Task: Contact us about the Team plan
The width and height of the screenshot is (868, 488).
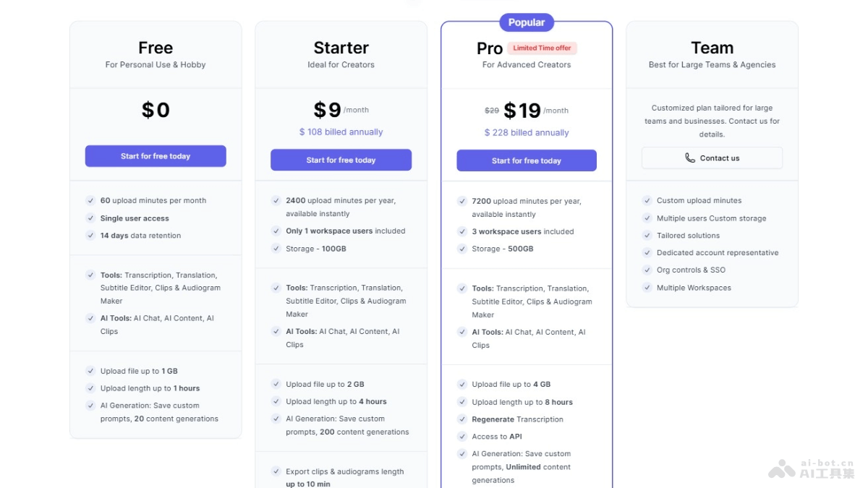Action: tap(712, 158)
